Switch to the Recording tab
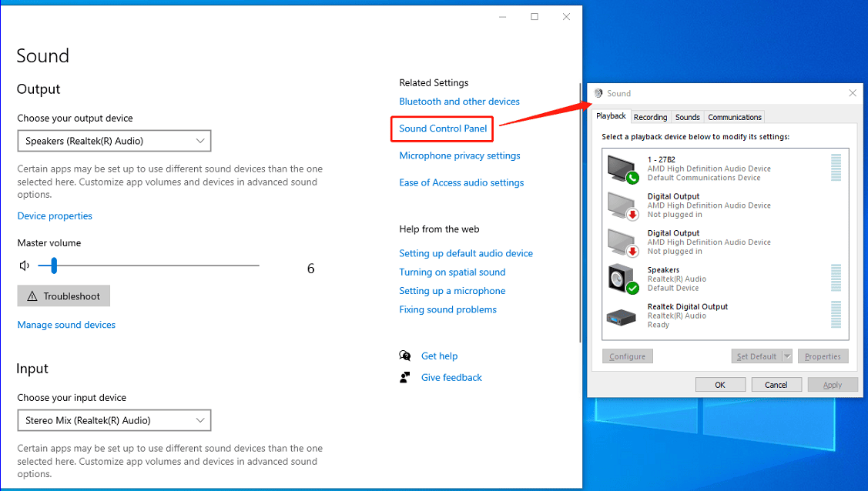Screen dimensions: 868x491 pos(651,116)
